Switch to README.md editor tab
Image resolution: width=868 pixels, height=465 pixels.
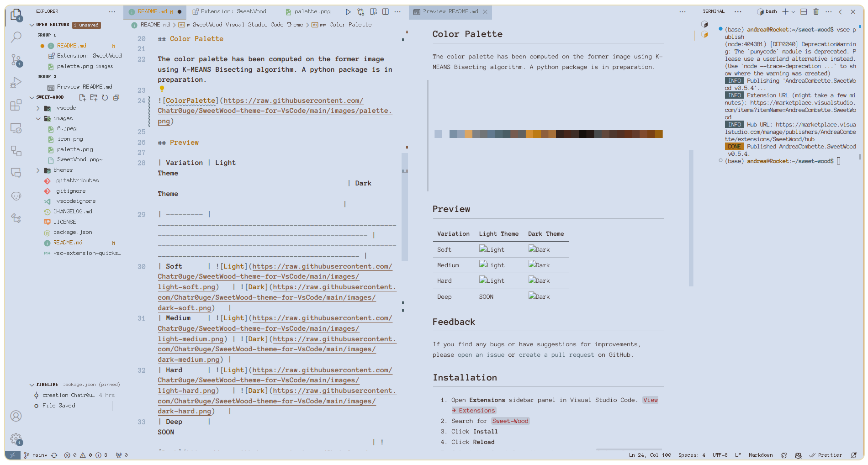click(155, 12)
